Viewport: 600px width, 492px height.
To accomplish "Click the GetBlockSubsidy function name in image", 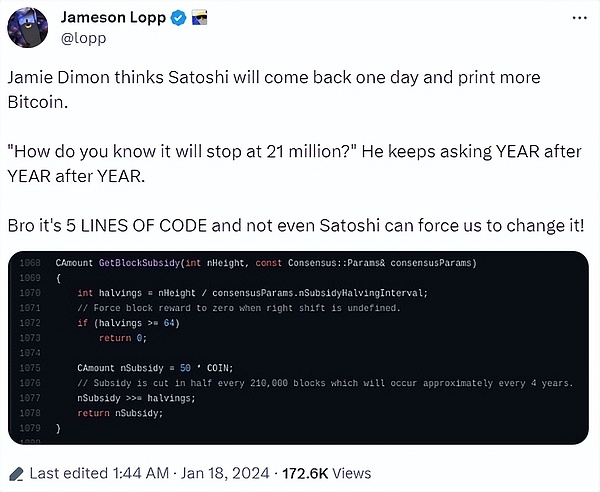I will [x=139, y=263].
